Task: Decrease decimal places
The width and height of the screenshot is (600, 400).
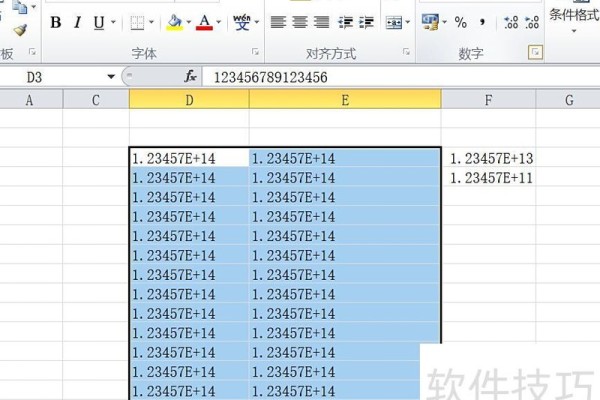Action: (x=532, y=22)
